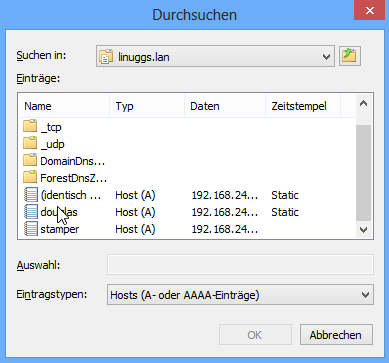The width and height of the screenshot is (389, 363).
Task: Close the Durchsuchen dialog
Action: (369, 10)
